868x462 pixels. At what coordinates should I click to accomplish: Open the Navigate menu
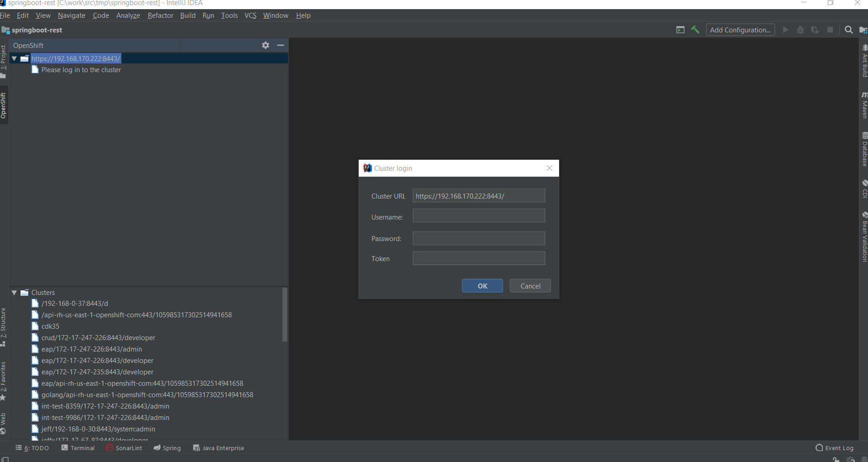[72, 15]
